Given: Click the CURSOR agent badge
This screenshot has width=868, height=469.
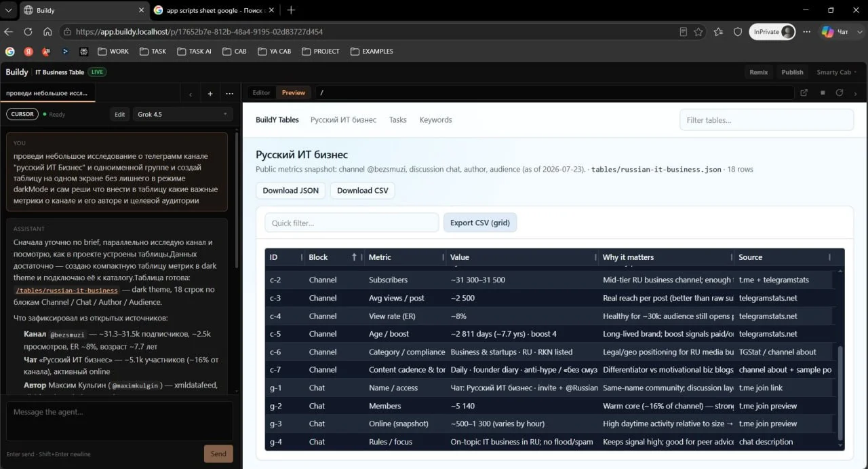Looking at the screenshot, I should pyautogui.click(x=22, y=114).
